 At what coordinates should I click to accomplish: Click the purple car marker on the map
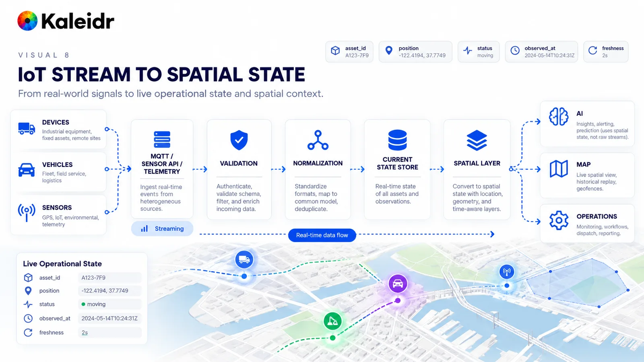[398, 284]
